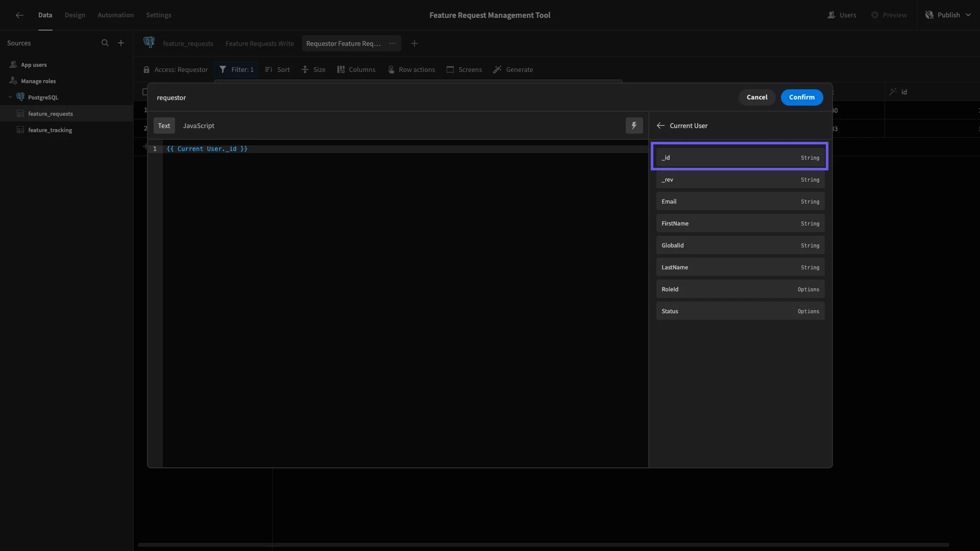
Task: Click the Size icon in the toolbar
Action: pos(305,70)
